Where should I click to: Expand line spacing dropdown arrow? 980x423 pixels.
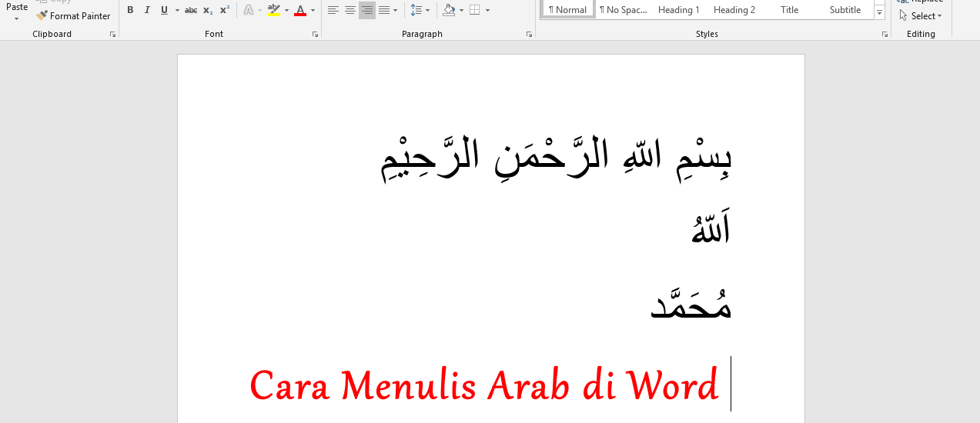pos(427,11)
